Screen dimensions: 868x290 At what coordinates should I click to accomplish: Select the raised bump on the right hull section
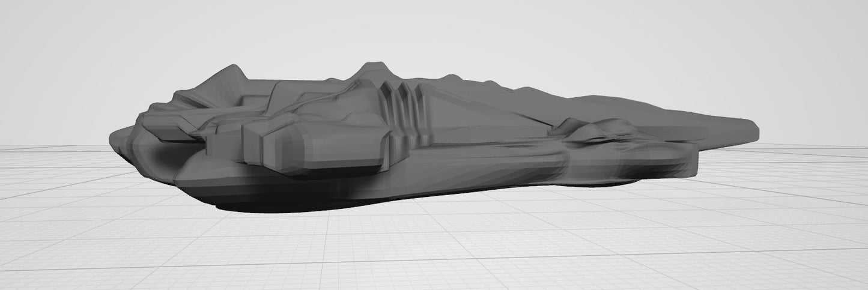click(x=592, y=130)
